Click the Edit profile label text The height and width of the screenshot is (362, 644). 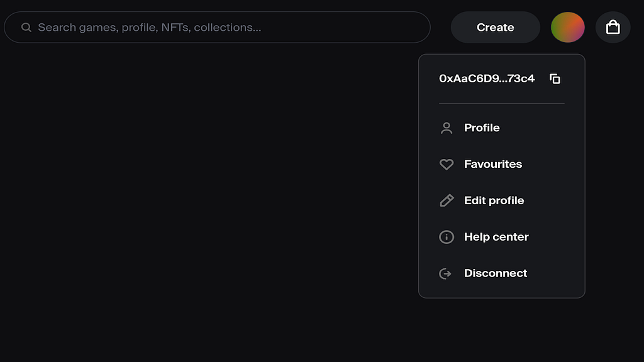coord(494,200)
